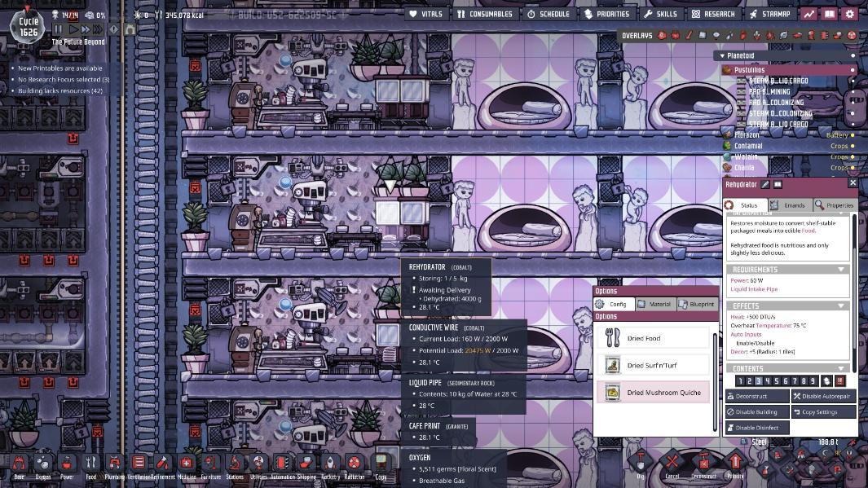This screenshot has width=868, height=488.
Task: Open the Power build category
Action: [x=67, y=463]
